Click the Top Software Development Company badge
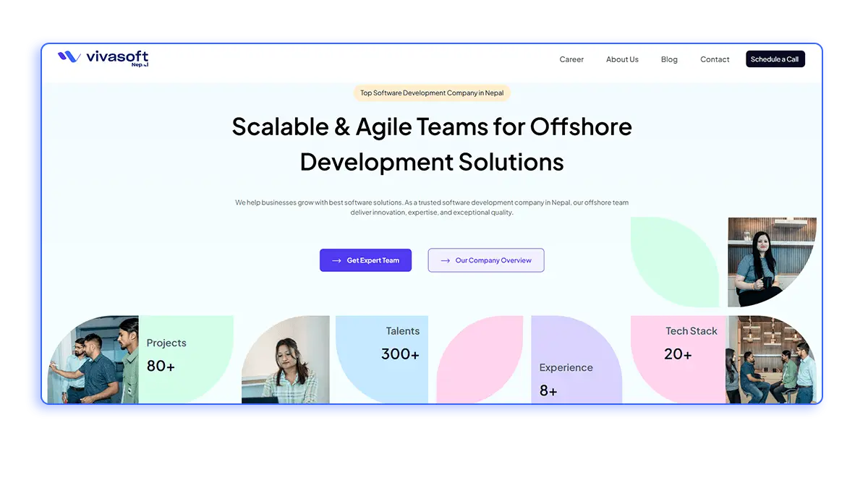 (431, 93)
